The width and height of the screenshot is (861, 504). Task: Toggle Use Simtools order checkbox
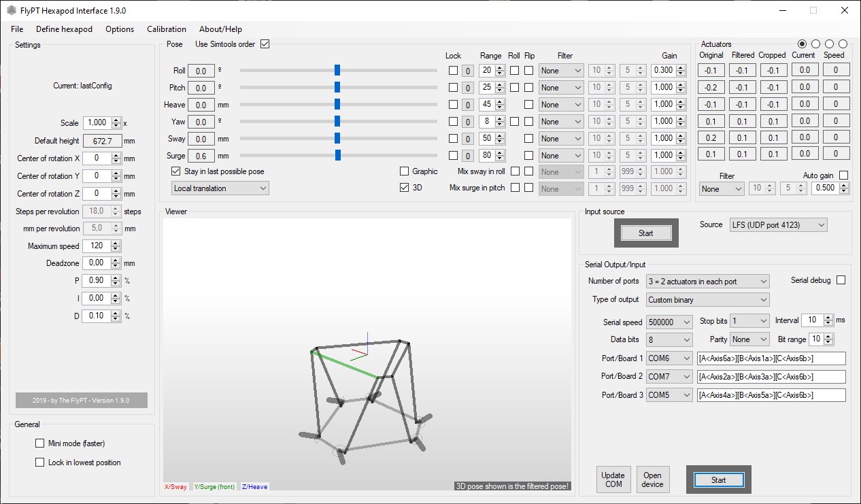[265, 44]
